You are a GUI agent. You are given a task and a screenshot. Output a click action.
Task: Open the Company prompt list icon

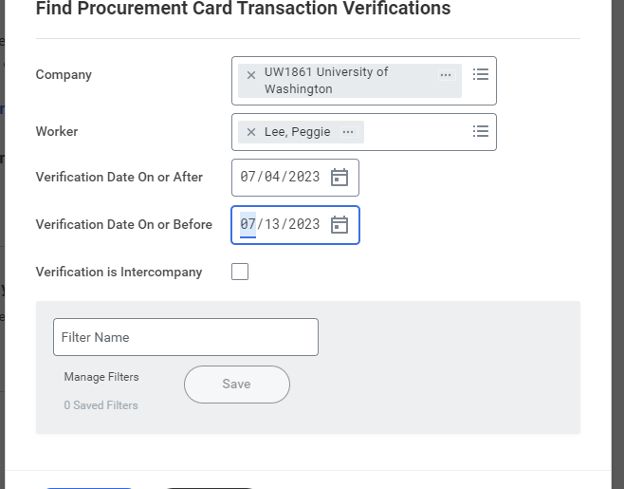pos(480,74)
